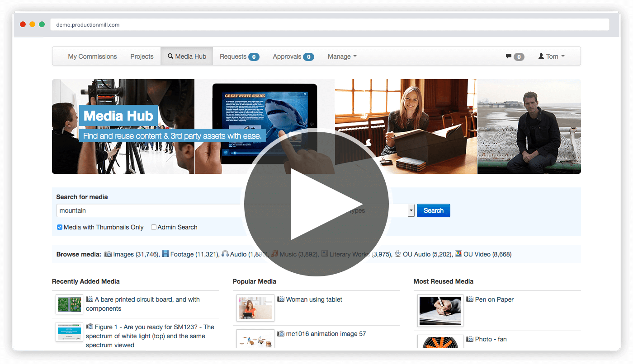Click the camera icon beside Images

point(108,254)
